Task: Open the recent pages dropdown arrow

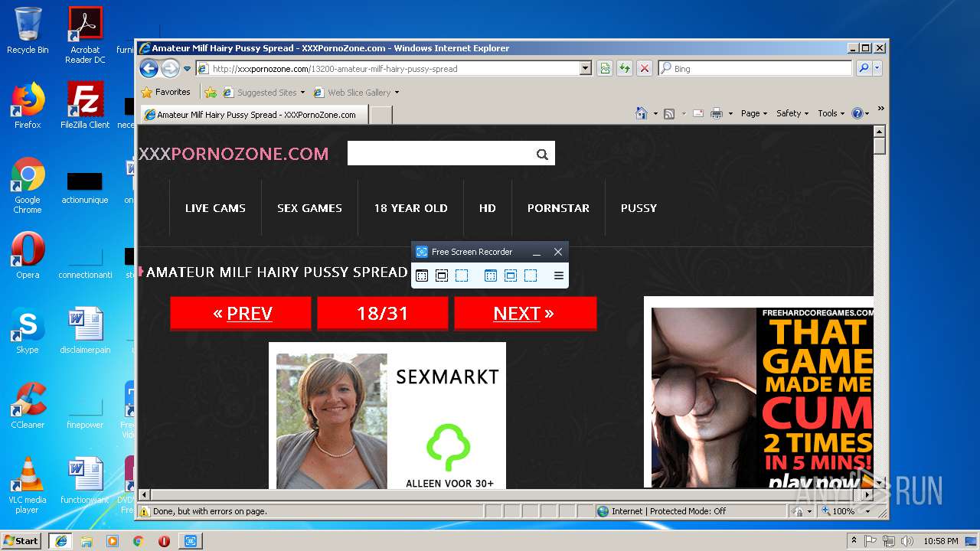Action: [x=187, y=69]
